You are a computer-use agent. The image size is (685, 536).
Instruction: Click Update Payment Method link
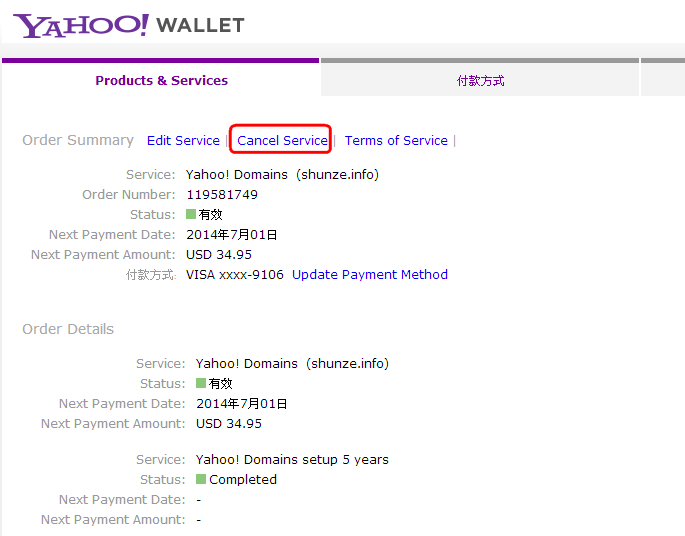click(x=370, y=274)
